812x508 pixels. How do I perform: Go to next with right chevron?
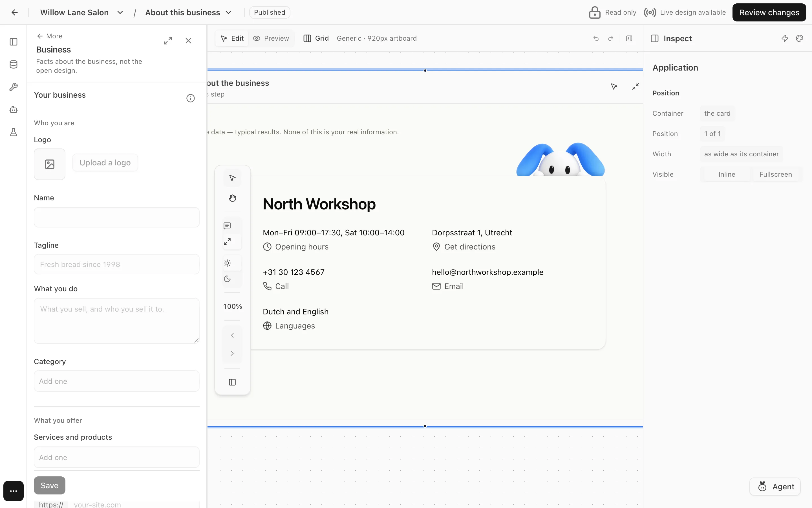point(232,353)
